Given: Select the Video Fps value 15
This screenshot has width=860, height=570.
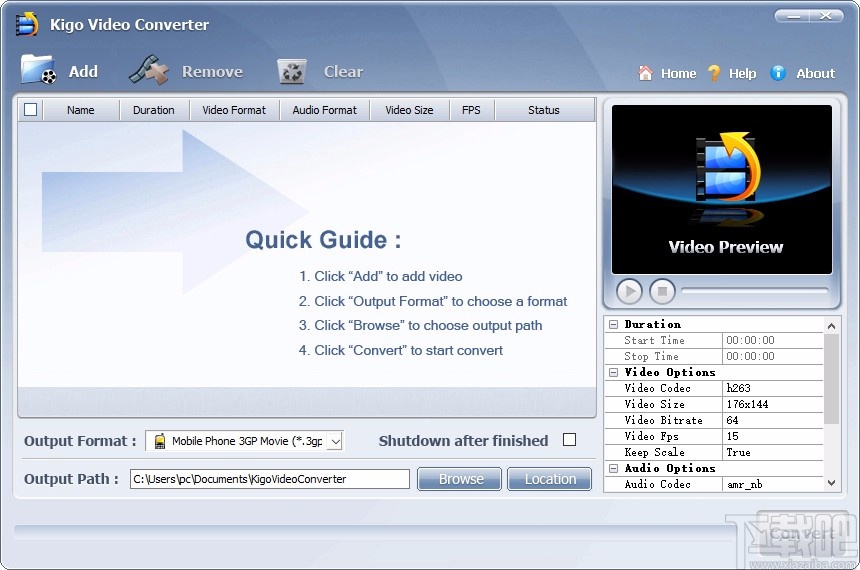Looking at the screenshot, I should pos(773,436).
